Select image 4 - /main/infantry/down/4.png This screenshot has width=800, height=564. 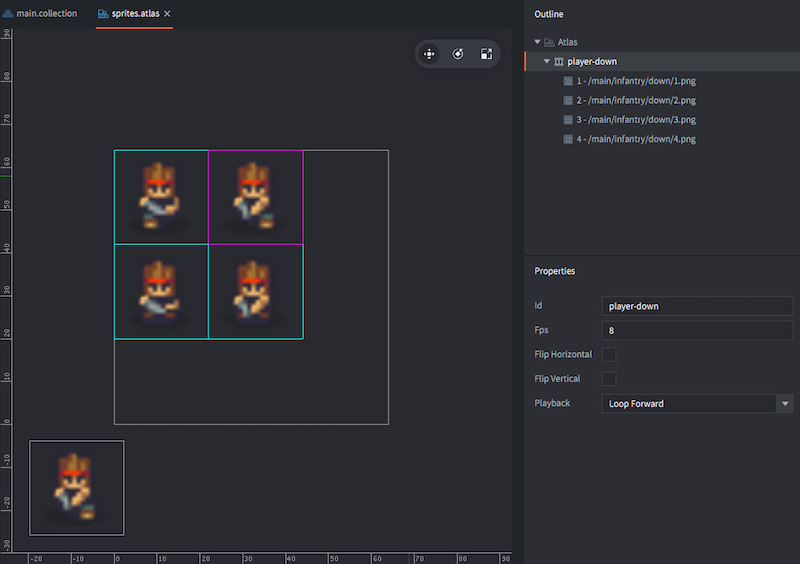tap(636, 139)
